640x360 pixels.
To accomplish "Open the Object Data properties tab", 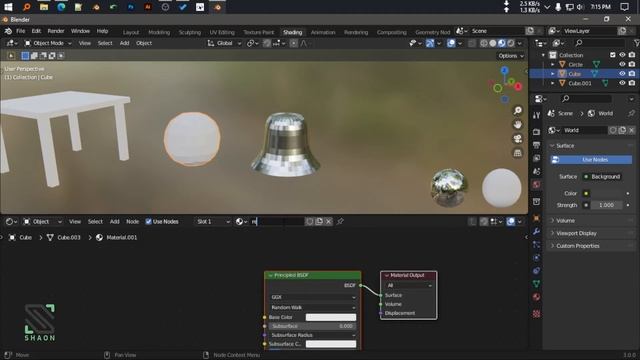I will coord(536,284).
